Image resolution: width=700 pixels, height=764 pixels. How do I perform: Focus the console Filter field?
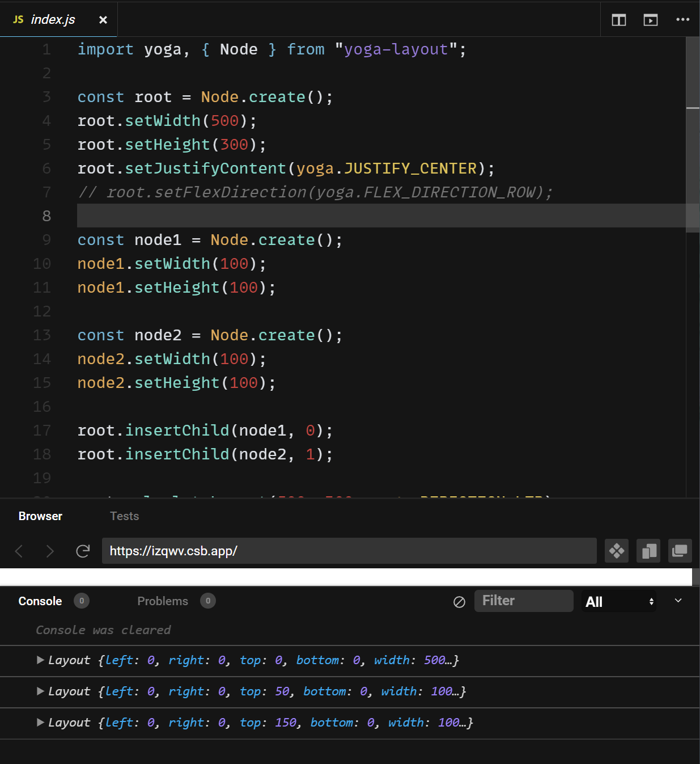(x=524, y=601)
